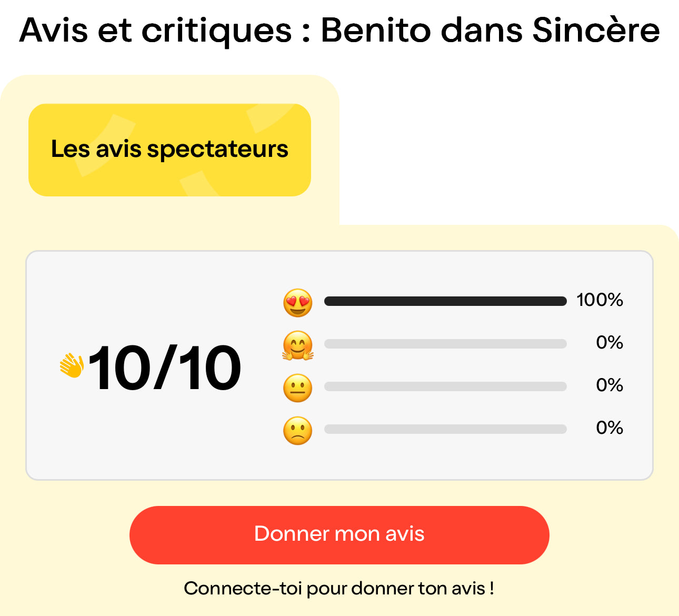Click "Benito dans Sincère" in the title
The width and height of the screenshot is (679, 616).
pos(490,30)
